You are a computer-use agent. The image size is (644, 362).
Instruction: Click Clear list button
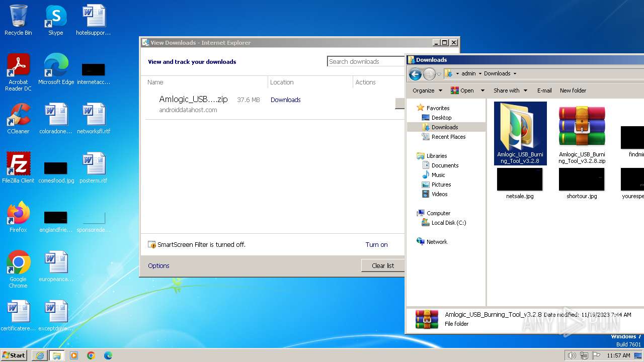pos(382,265)
